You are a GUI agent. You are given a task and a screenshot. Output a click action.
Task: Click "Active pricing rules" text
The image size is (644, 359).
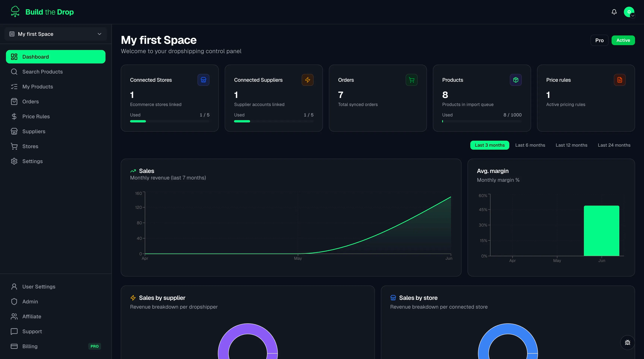[566, 105]
